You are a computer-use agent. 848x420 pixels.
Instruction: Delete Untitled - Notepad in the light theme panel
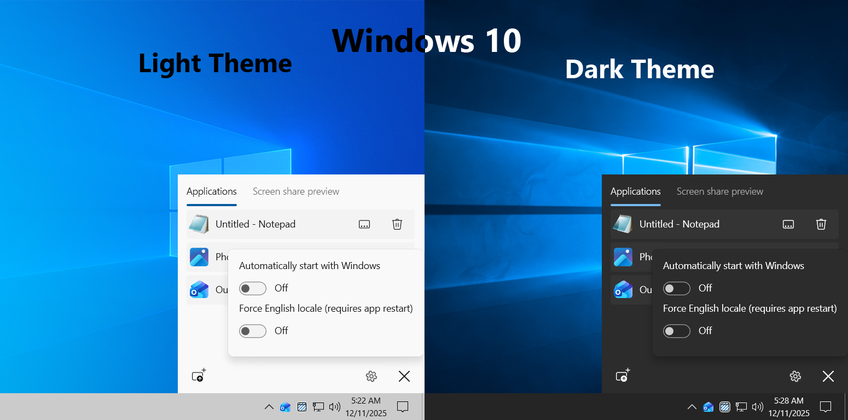[x=397, y=224]
